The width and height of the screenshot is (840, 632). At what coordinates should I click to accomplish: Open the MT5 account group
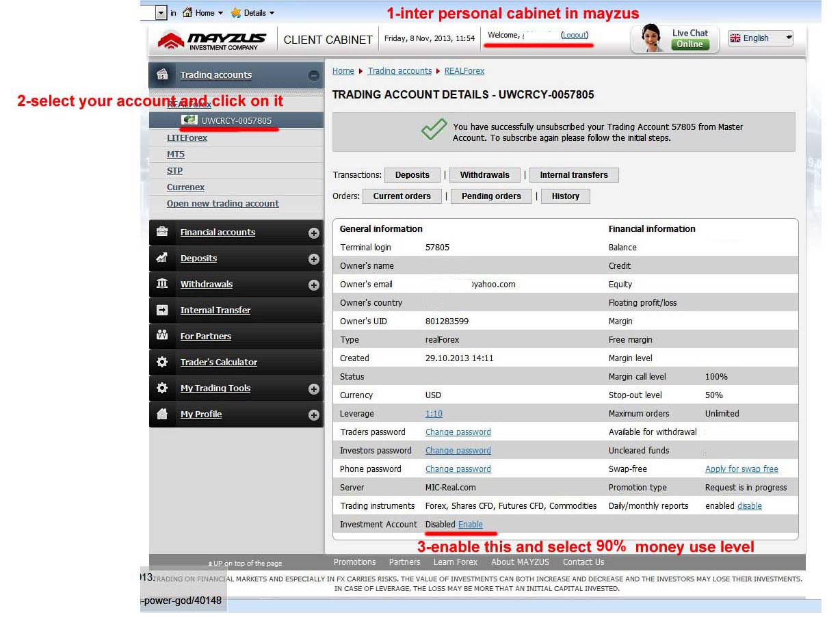[x=176, y=155]
